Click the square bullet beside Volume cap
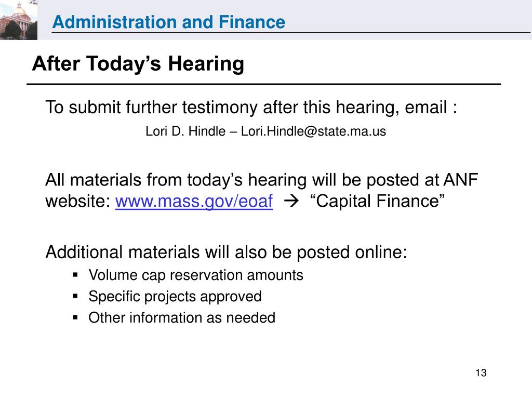The image size is (532, 399). point(75,275)
